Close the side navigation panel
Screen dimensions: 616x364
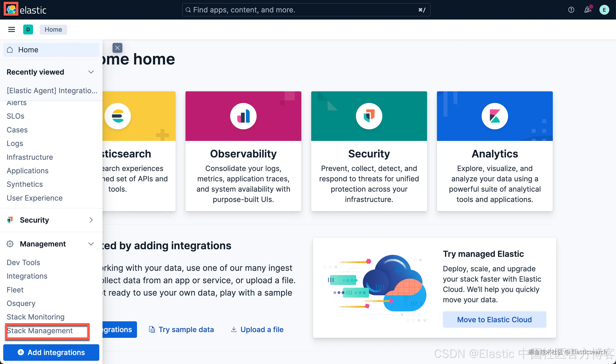click(x=117, y=48)
